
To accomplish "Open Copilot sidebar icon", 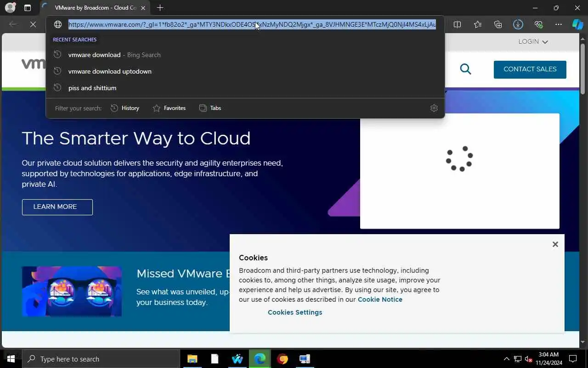I will click(x=577, y=24).
